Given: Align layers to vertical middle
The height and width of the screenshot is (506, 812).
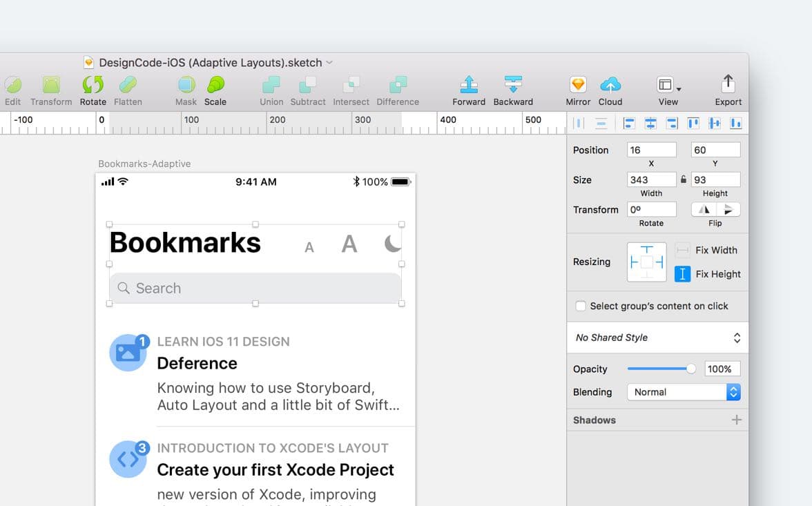Looking at the screenshot, I should pyautogui.click(x=715, y=124).
